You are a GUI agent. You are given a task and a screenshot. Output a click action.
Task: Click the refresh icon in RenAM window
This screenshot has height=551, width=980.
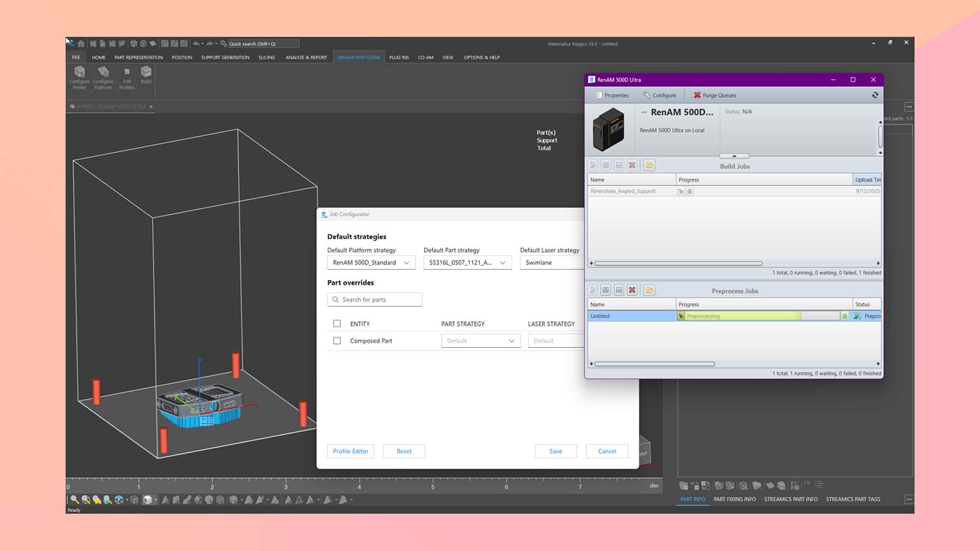[x=875, y=95]
